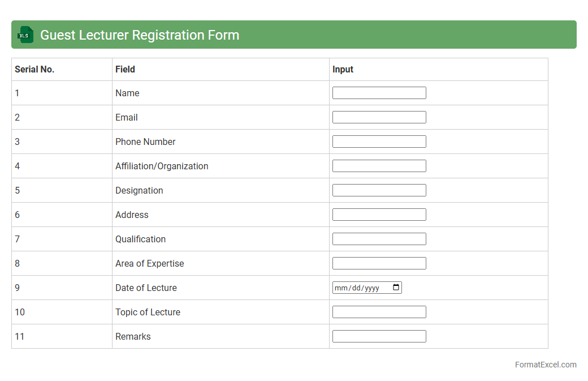Image resolution: width=588 pixels, height=381 pixels.
Task: Focus the Designation text field
Action: click(x=379, y=190)
